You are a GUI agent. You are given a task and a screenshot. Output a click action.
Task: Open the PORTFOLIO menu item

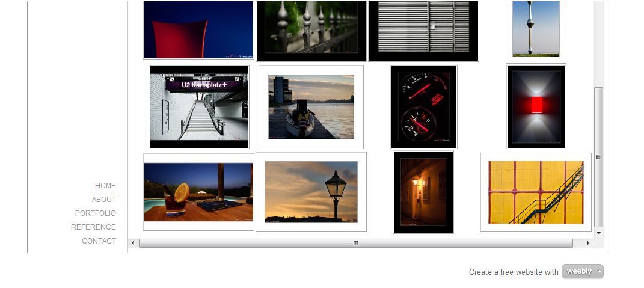pyautogui.click(x=96, y=213)
